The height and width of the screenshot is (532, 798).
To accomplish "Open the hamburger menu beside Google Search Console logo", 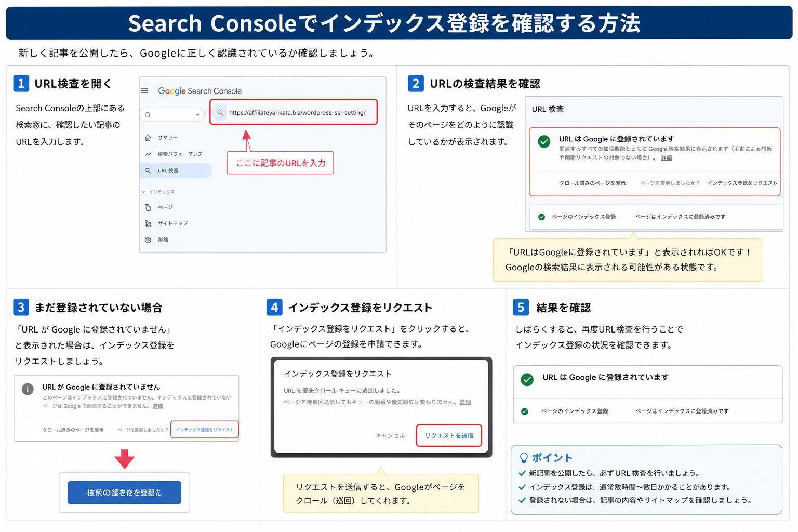I will click(x=144, y=91).
